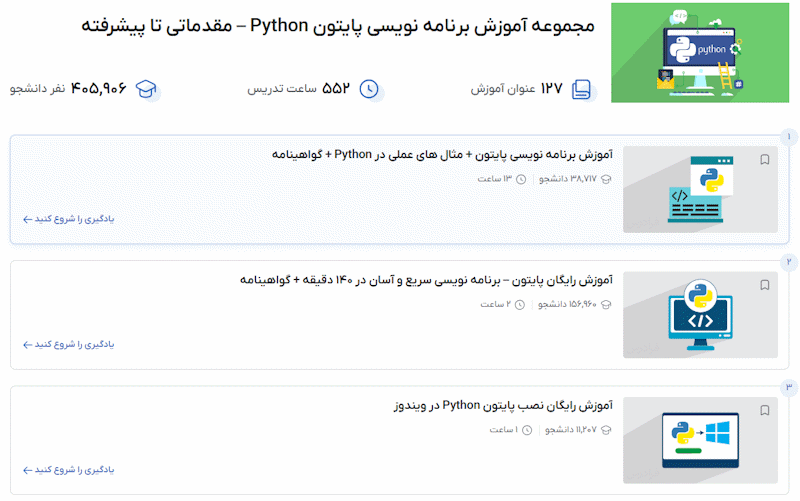Start learning link on the Python Windows install course

[x=68, y=470]
